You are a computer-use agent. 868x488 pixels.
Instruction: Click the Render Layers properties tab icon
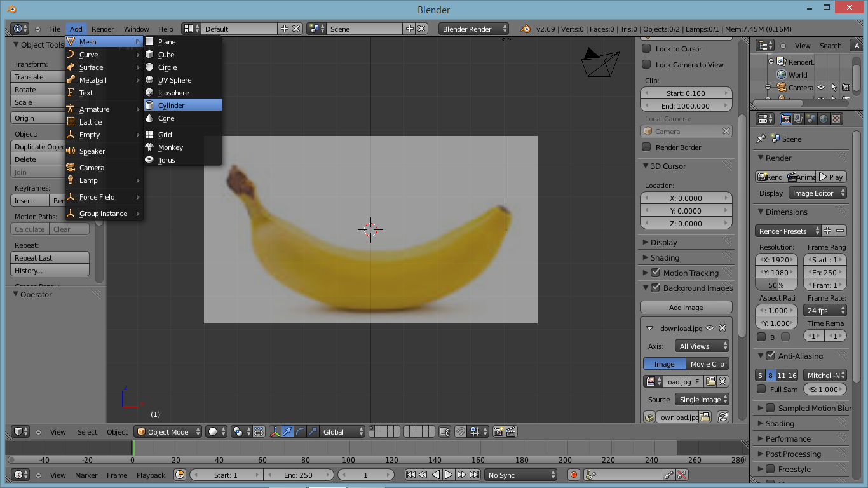coord(798,119)
